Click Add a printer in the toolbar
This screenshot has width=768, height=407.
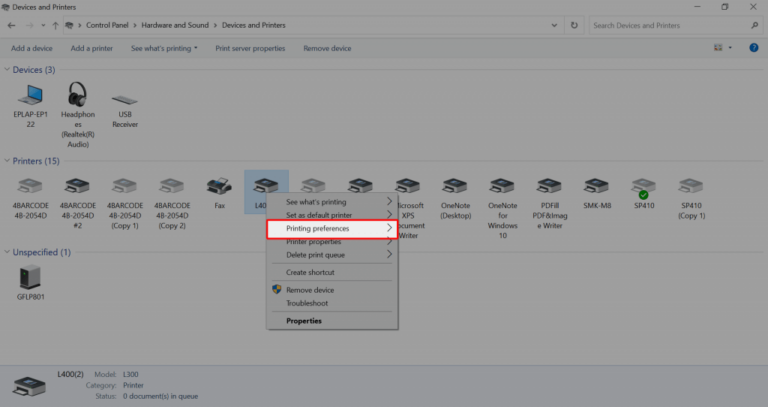click(x=91, y=48)
